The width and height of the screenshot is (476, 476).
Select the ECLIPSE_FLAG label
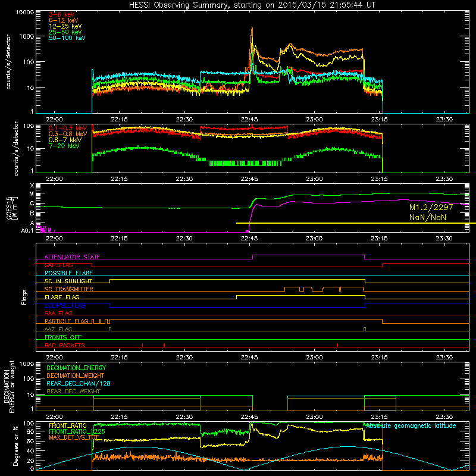pyautogui.click(x=65, y=305)
